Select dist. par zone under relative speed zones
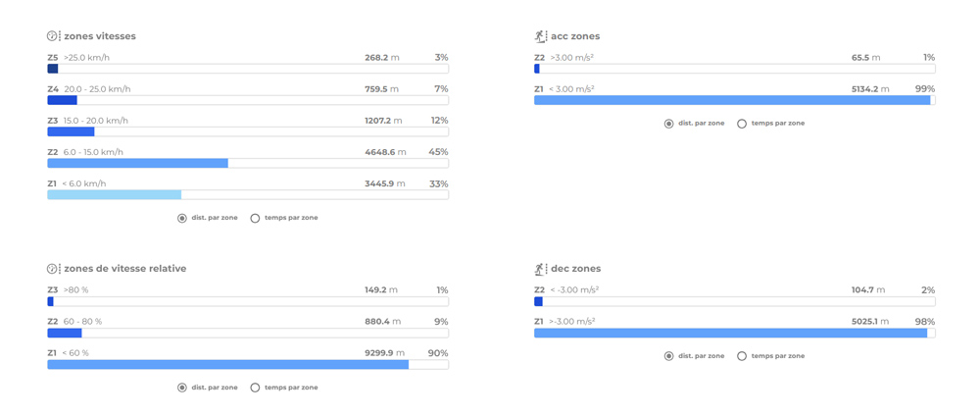980x415 pixels. tap(182, 388)
